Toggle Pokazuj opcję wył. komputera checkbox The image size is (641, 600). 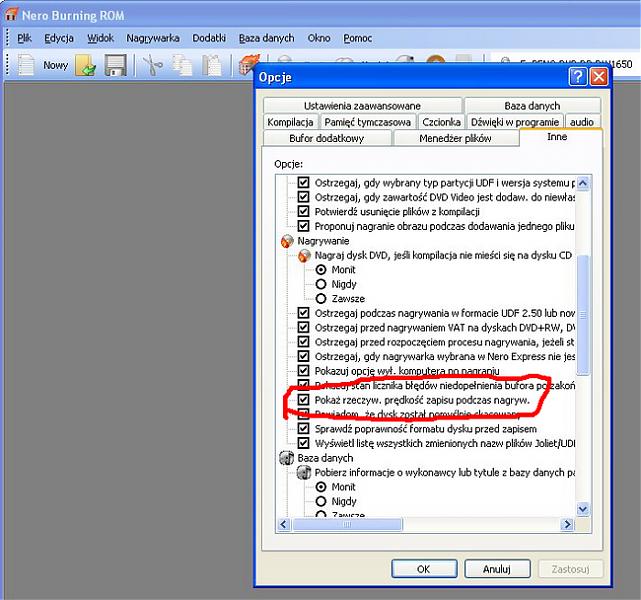[x=303, y=370]
